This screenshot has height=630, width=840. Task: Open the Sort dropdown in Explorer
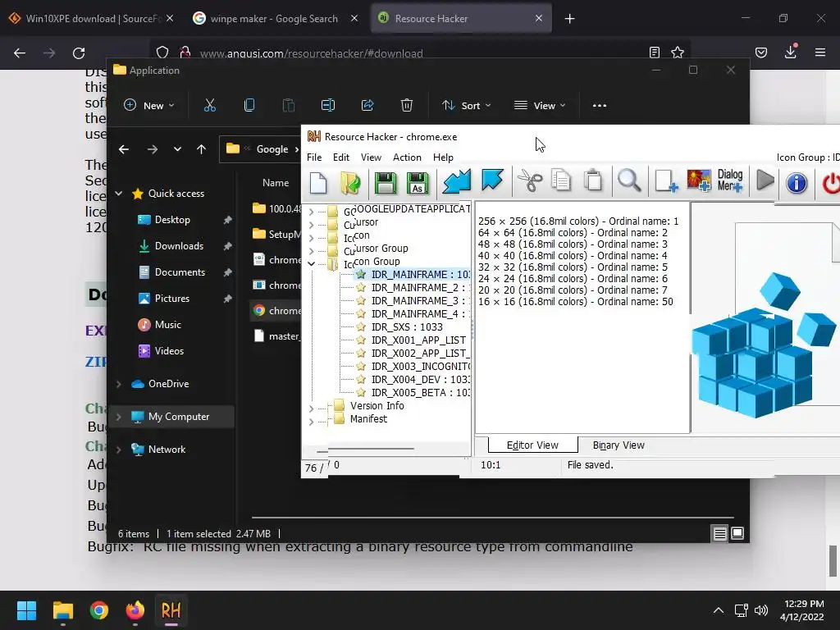click(x=466, y=106)
